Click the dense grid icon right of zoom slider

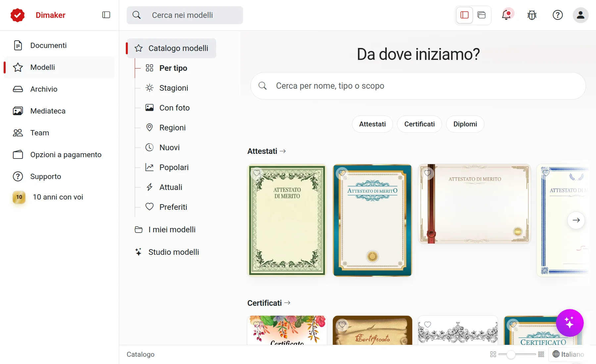click(x=541, y=354)
